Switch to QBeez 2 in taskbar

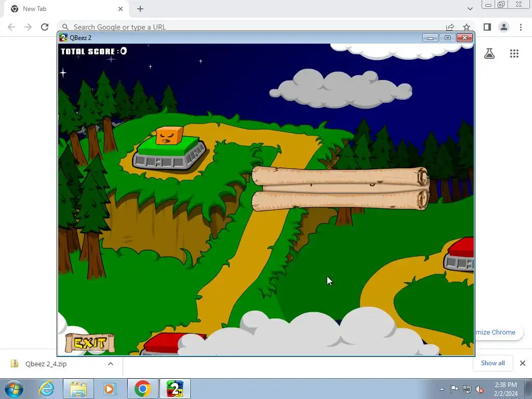(175, 389)
